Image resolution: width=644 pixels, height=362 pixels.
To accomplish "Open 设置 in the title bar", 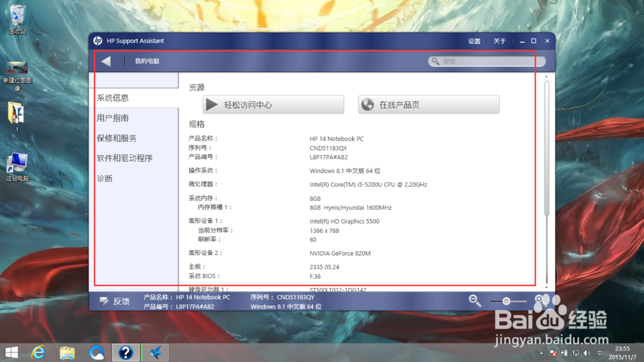I will pyautogui.click(x=475, y=41).
